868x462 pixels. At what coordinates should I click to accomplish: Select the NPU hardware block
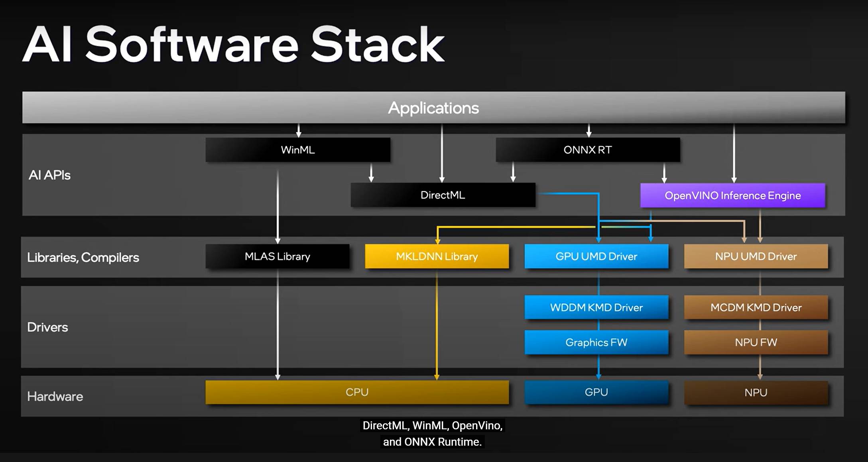click(x=756, y=393)
